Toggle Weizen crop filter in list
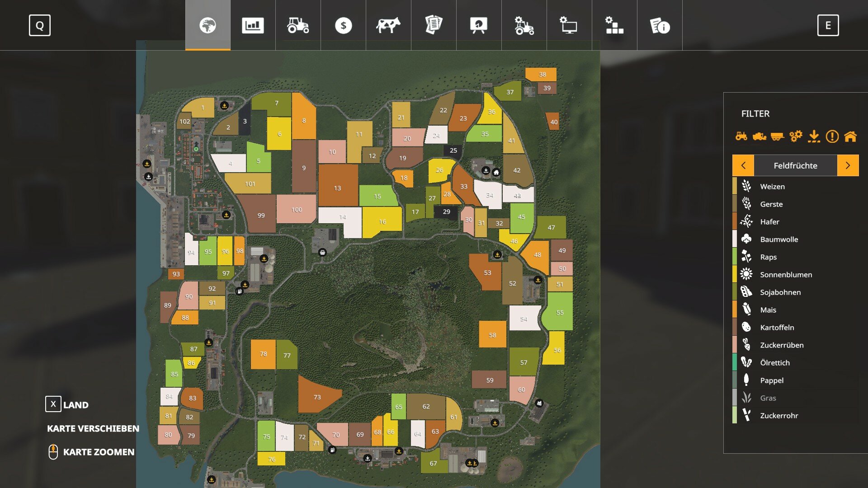The image size is (868, 488). point(772,186)
